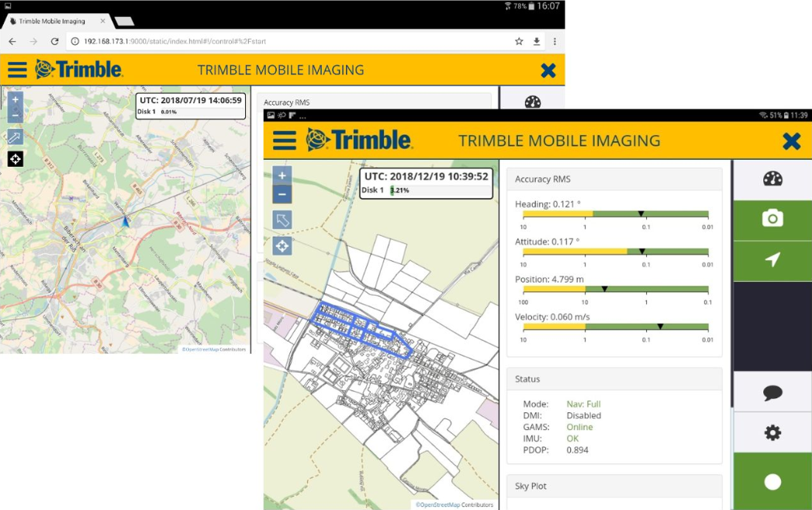Screen dimensions: 812x510
Task: Click 16:07 clock in top status bar
Action: 548,6
